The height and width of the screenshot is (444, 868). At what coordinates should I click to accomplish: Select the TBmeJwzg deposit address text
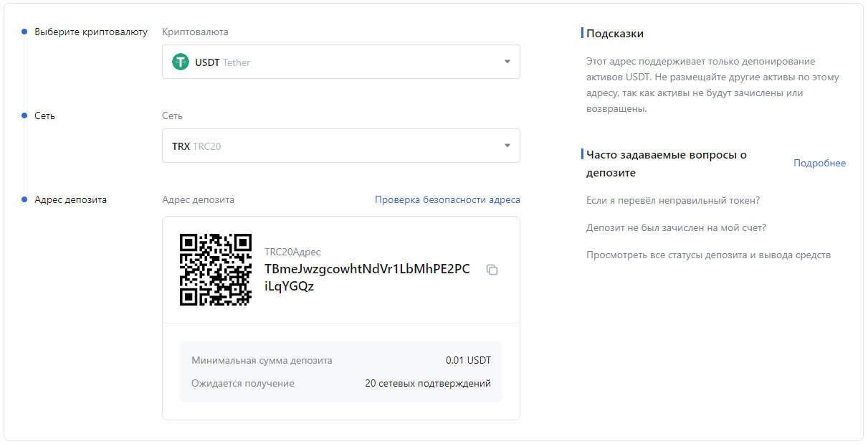pos(367,278)
